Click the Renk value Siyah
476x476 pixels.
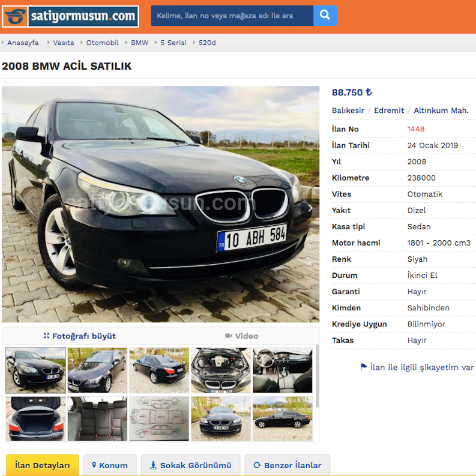coord(417,259)
